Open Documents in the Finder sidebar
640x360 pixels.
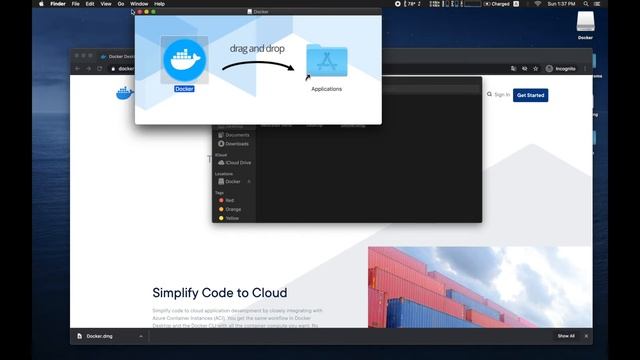(233, 135)
